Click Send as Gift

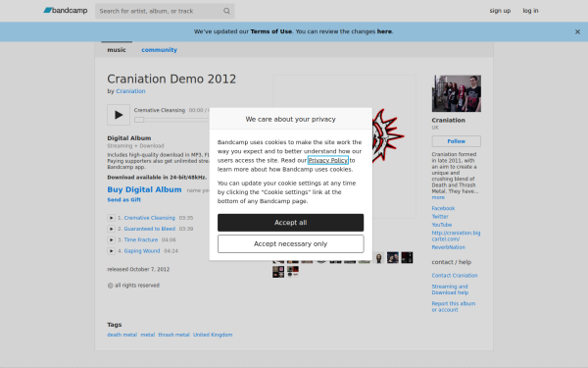click(x=124, y=200)
